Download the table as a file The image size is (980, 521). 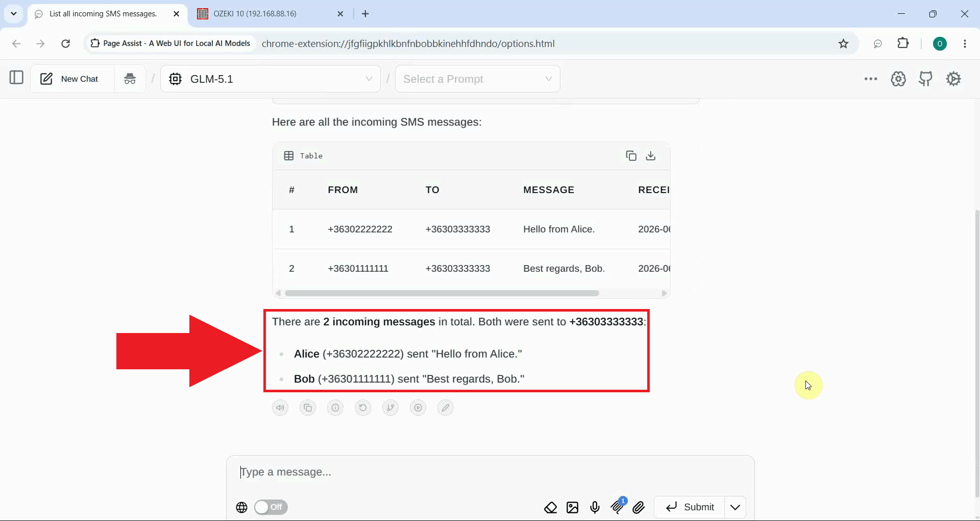click(651, 156)
